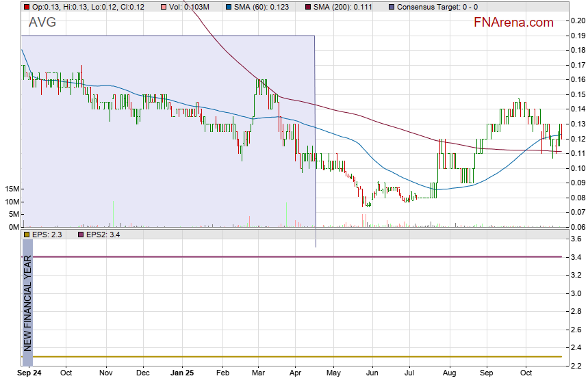The height and width of the screenshot is (387, 588).
Task: Click the purple EPS2 horizontal line
Action: [294, 257]
